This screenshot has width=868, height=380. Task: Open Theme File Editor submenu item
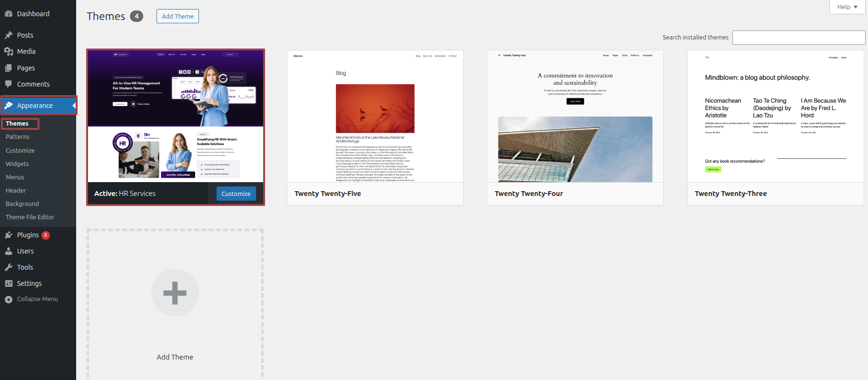[30, 217]
